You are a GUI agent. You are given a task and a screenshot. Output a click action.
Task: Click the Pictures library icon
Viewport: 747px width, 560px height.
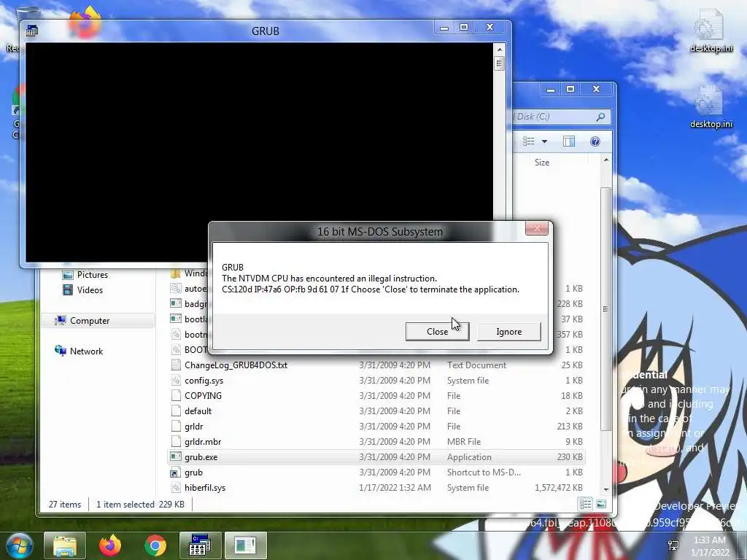68,275
